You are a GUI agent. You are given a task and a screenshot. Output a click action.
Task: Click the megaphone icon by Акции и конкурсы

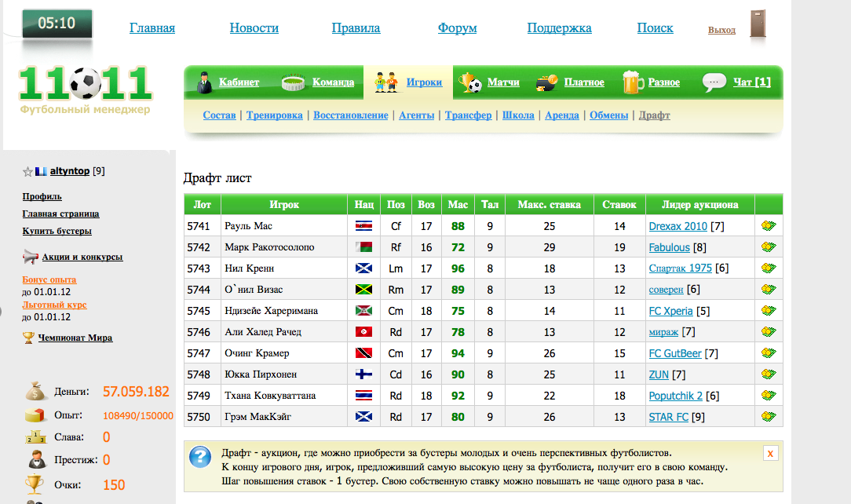tap(31, 257)
